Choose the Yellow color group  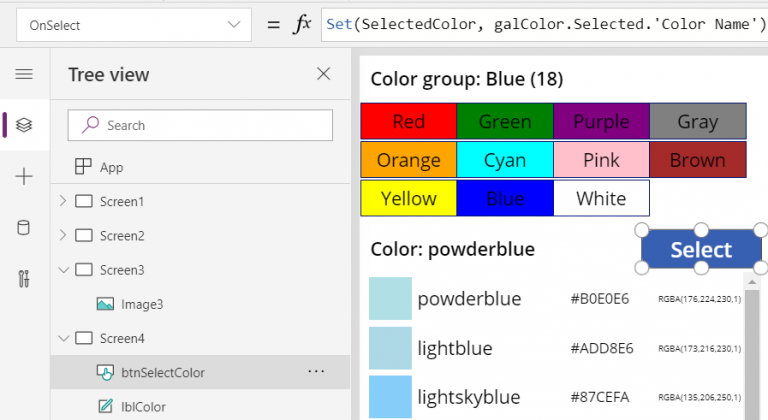(x=408, y=198)
